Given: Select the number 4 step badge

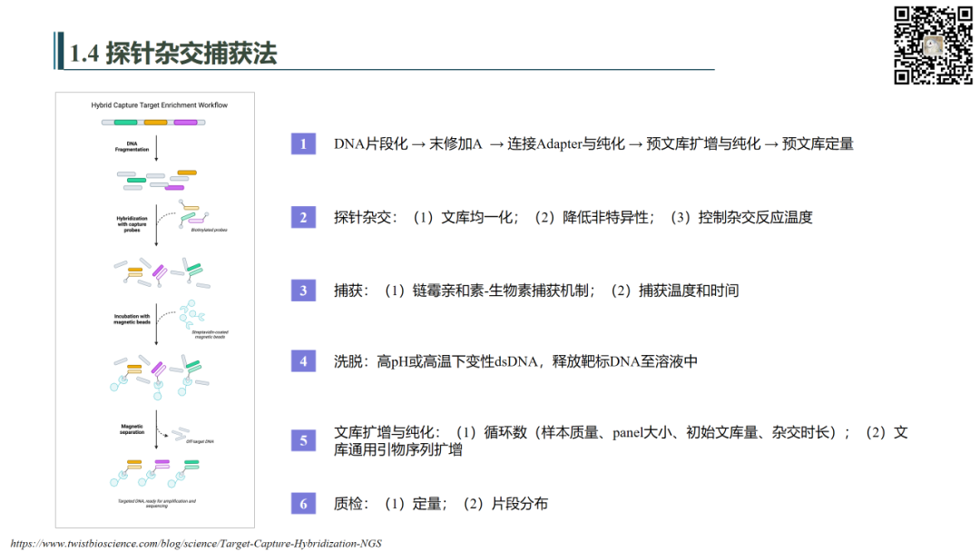Looking at the screenshot, I should click(x=303, y=361).
